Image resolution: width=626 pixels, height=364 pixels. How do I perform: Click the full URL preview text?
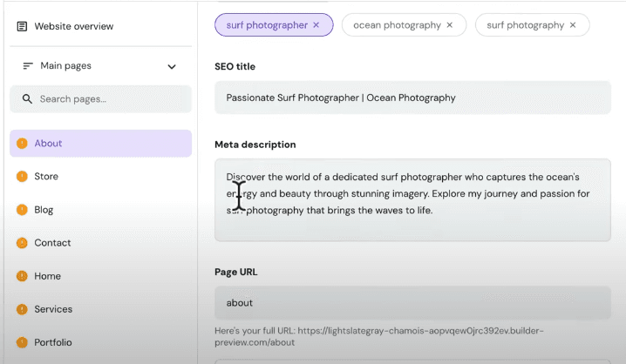[x=379, y=336]
